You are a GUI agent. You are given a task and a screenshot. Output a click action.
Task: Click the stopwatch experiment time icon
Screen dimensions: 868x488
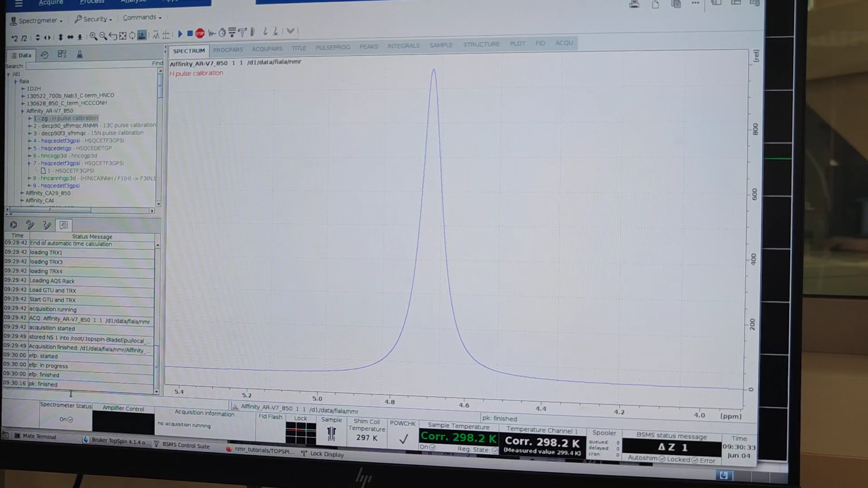[222, 33]
